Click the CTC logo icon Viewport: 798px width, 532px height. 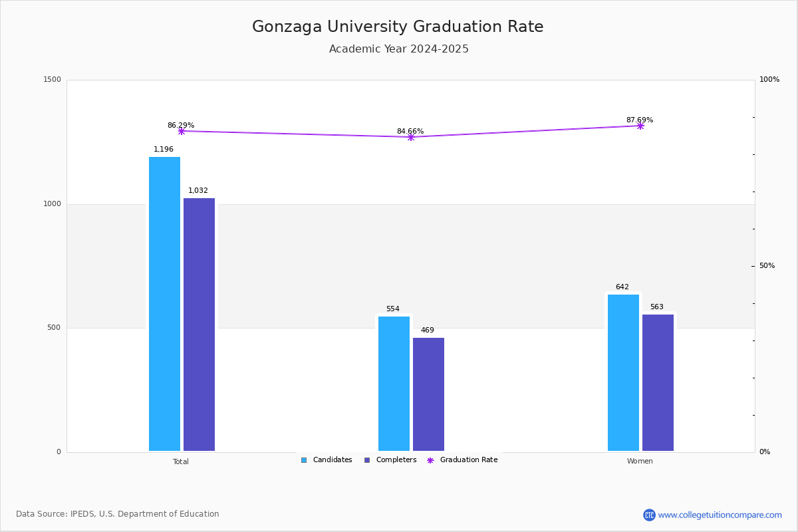tap(649, 515)
